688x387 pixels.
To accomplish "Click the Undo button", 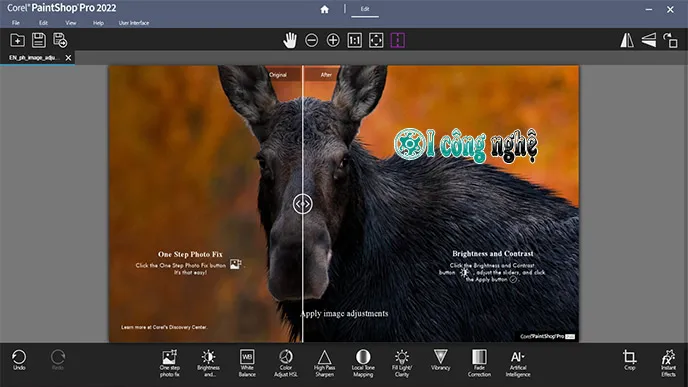I will (19, 360).
